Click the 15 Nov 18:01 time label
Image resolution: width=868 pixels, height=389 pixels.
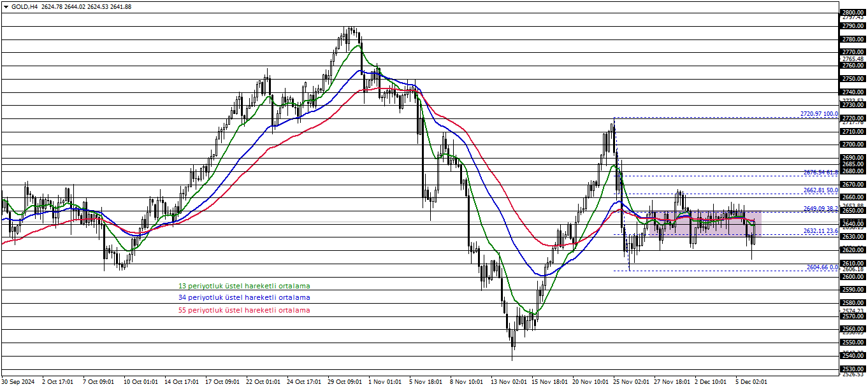(x=549, y=382)
